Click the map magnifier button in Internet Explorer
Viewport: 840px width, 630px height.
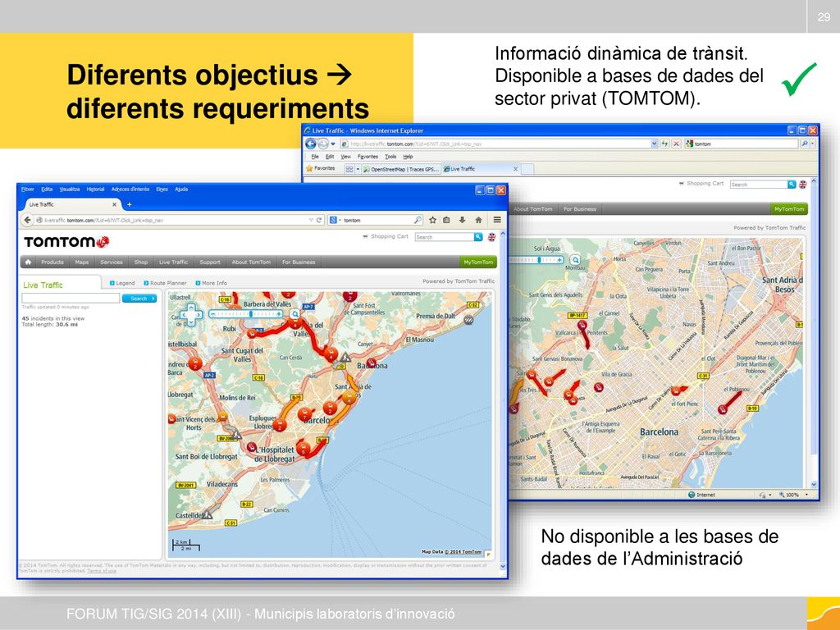(x=575, y=260)
